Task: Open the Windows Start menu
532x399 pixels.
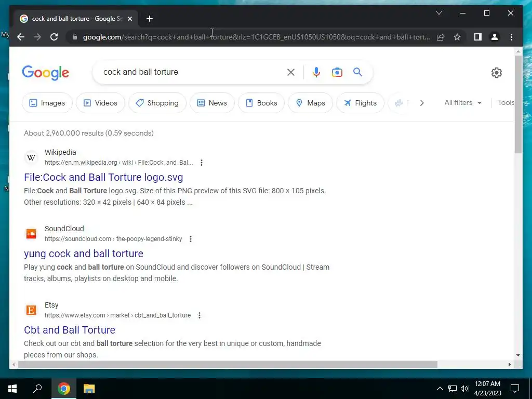Action: click(12, 389)
